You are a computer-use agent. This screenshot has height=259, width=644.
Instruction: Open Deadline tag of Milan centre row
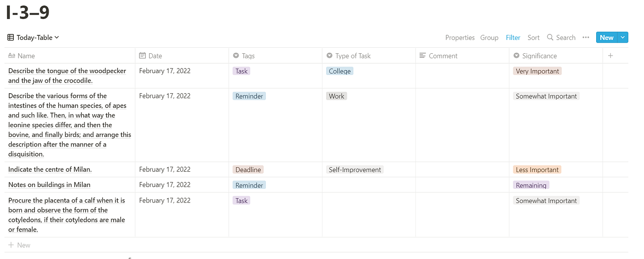(248, 170)
